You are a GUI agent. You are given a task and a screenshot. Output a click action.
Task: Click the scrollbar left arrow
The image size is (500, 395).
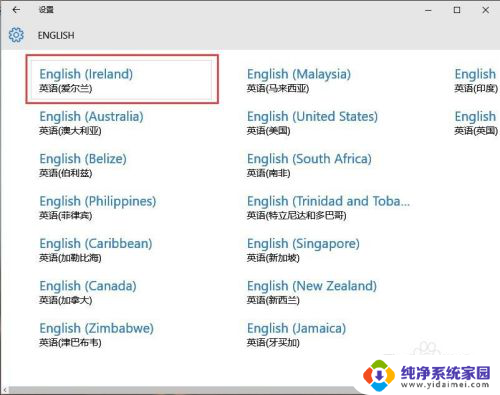(5, 390)
